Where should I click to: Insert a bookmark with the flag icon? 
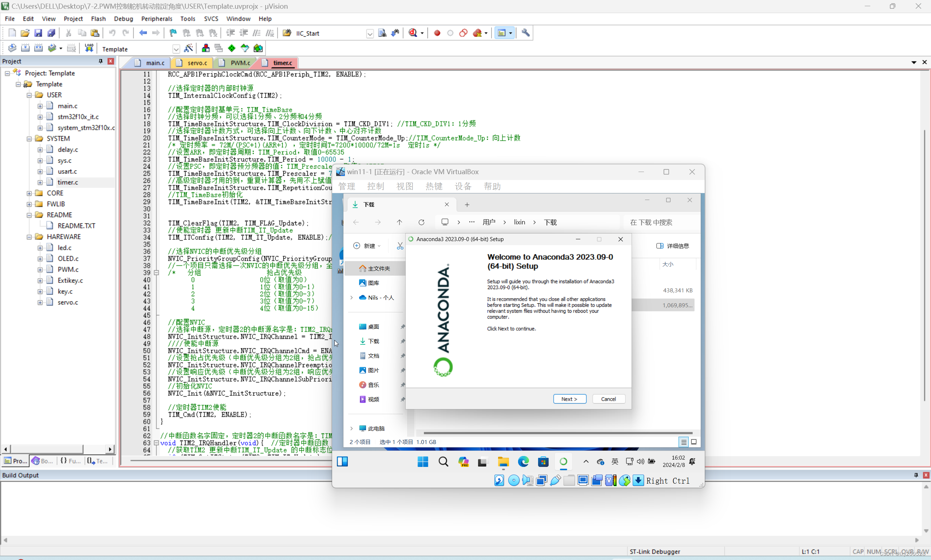coord(173,33)
